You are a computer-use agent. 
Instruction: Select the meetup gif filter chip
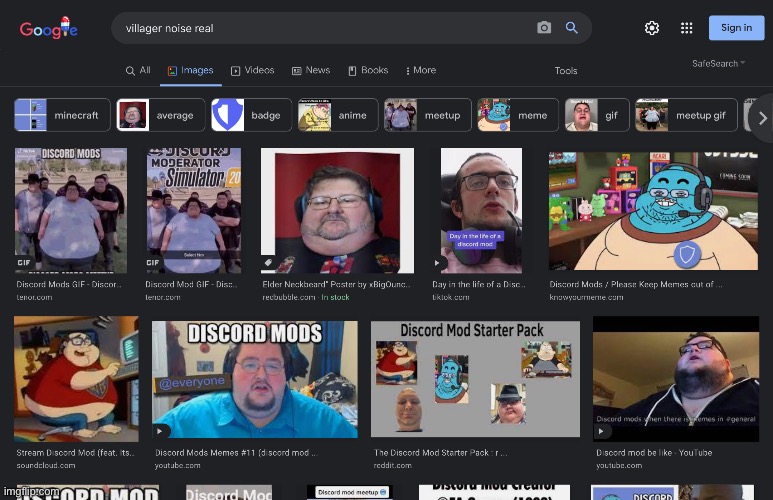pyautogui.click(x=686, y=115)
